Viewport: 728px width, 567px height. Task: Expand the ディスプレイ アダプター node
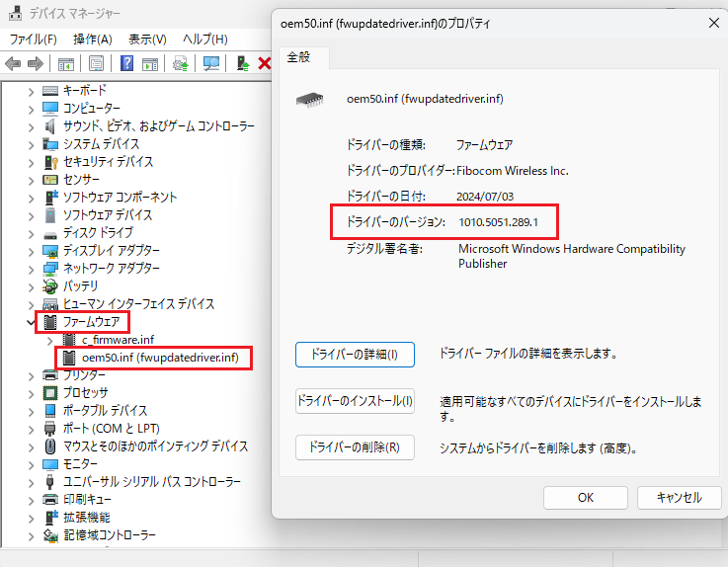pos(31,252)
